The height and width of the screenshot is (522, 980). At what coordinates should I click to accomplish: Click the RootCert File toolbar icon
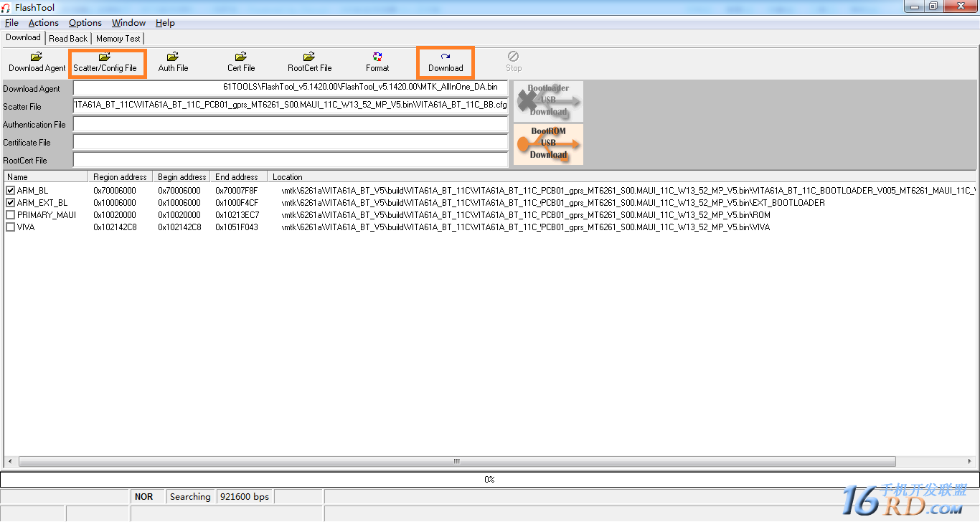(x=309, y=57)
